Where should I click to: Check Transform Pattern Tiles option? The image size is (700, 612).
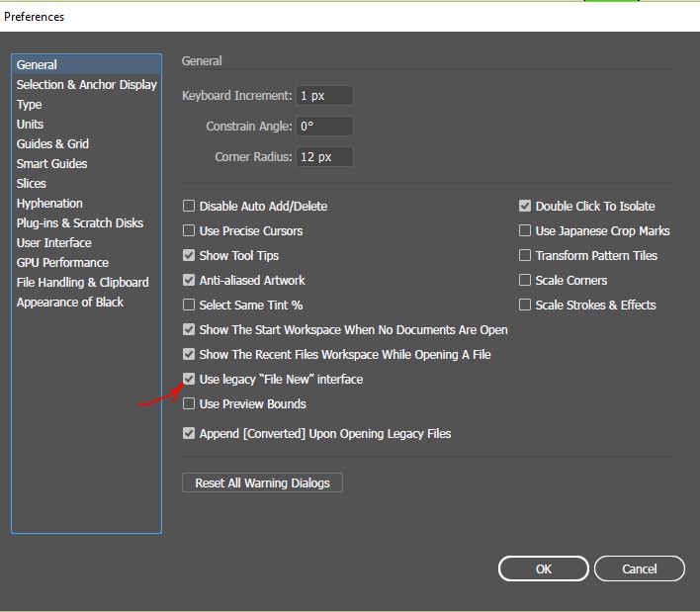pyautogui.click(x=525, y=256)
